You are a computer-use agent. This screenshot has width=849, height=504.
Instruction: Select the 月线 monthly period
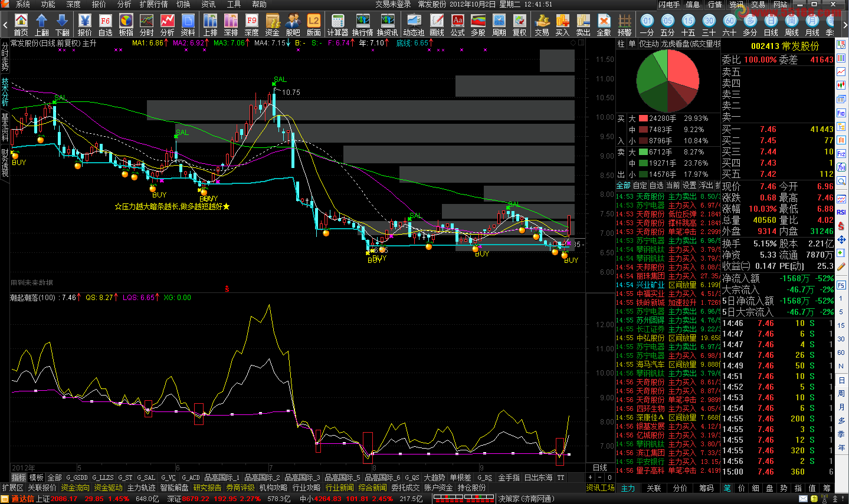click(x=812, y=25)
